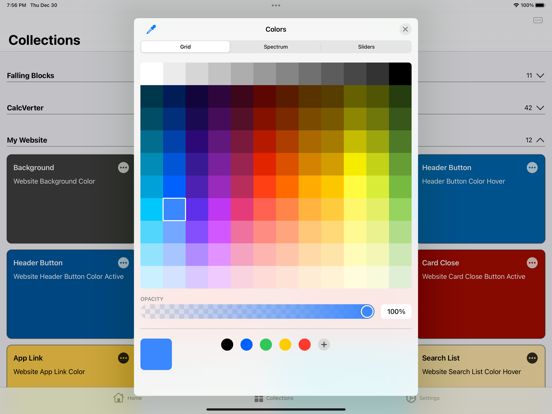Click the Falling Blocks collection title
Image resolution: width=552 pixels, height=414 pixels.
tap(31, 76)
